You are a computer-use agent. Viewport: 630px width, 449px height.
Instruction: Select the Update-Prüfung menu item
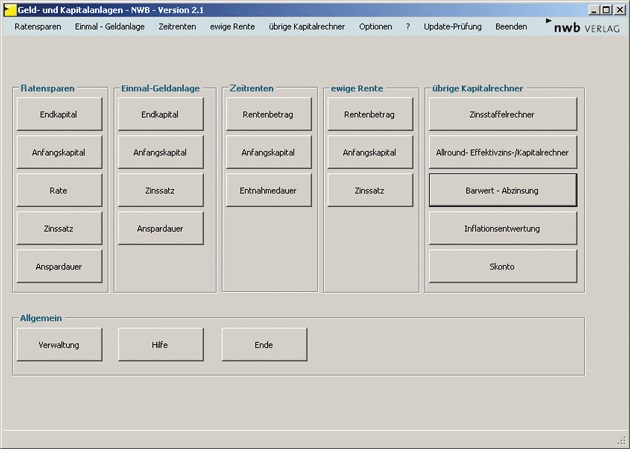point(453,27)
